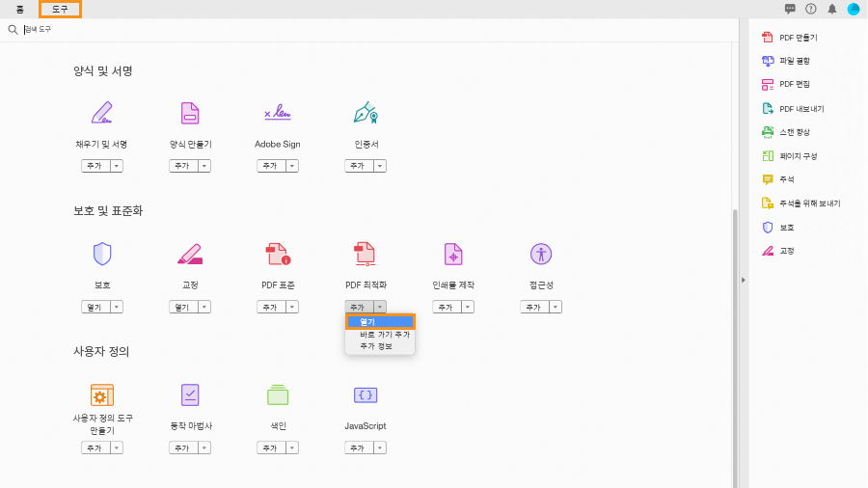The width and height of the screenshot is (868, 488).
Task: Click the 교정 redaction tool icon
Action: point(190,254)
